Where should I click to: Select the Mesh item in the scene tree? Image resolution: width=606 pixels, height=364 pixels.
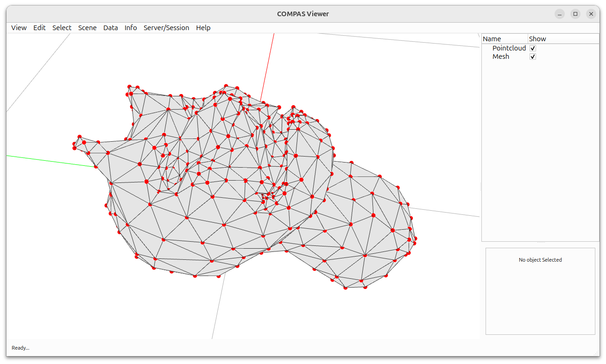pos(501,56)
